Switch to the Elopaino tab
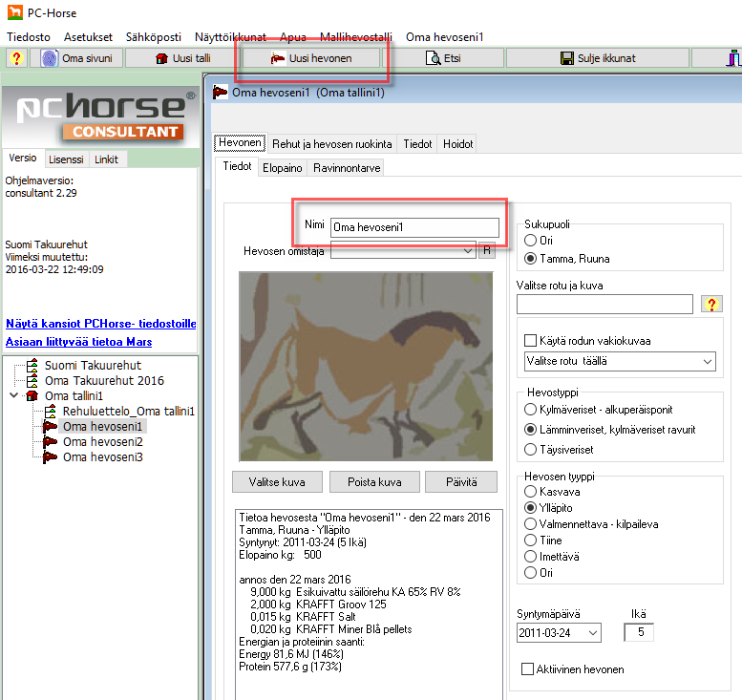The height and width of the screenshot is (700, 742). tap(282, 167)
